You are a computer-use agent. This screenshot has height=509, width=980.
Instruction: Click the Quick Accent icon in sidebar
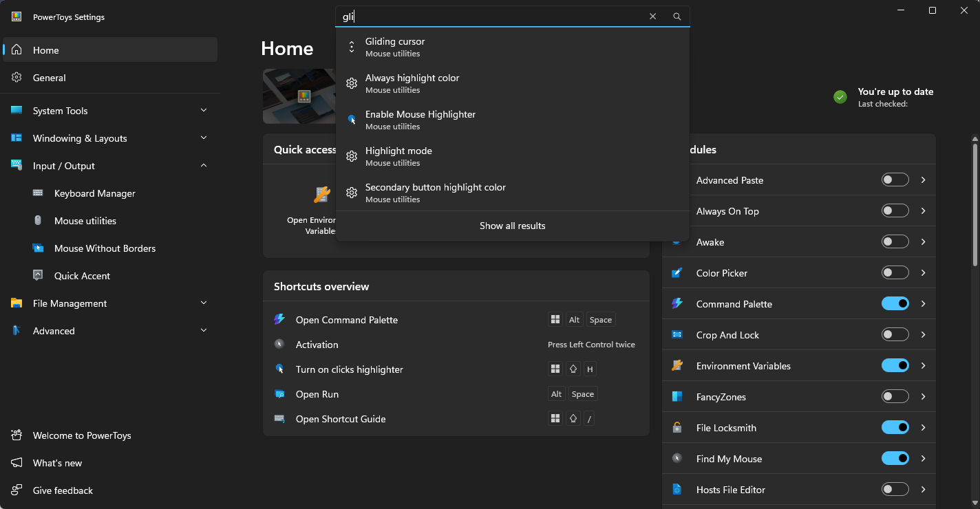click(x=39, y=276)
